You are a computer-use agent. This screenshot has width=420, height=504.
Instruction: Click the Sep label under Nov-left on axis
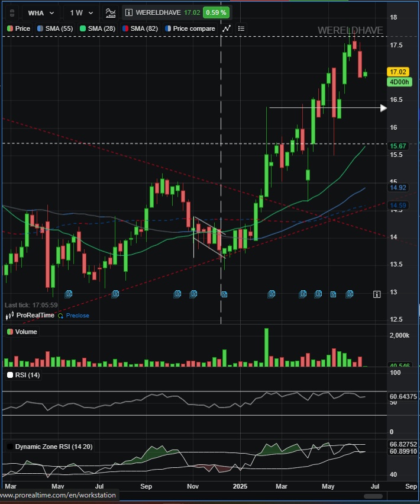(146, 486)
